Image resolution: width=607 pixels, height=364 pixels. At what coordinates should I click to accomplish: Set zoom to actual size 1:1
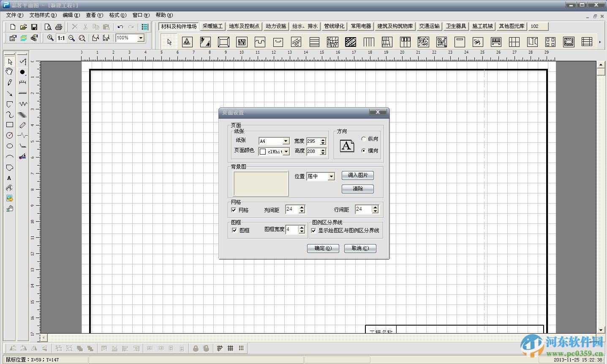tap(61, 38)
